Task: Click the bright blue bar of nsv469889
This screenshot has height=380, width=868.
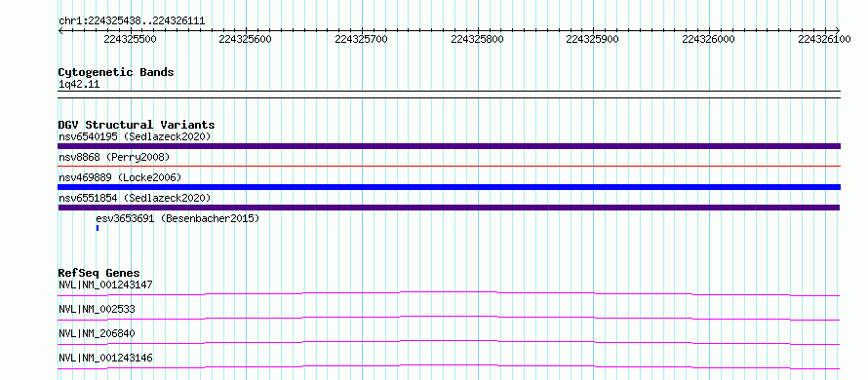Action: [449, 187]
